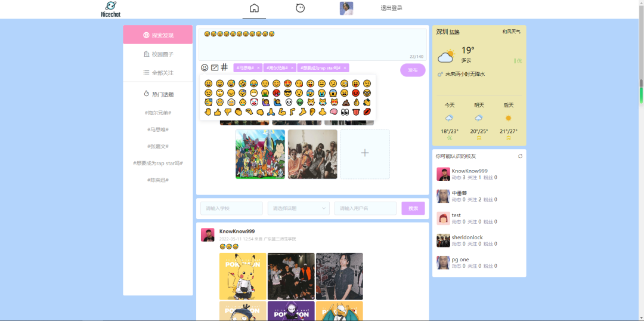Open the hot topic #张嘉文#
Viewport: 644px width, 321px height.
coord(157,146)
